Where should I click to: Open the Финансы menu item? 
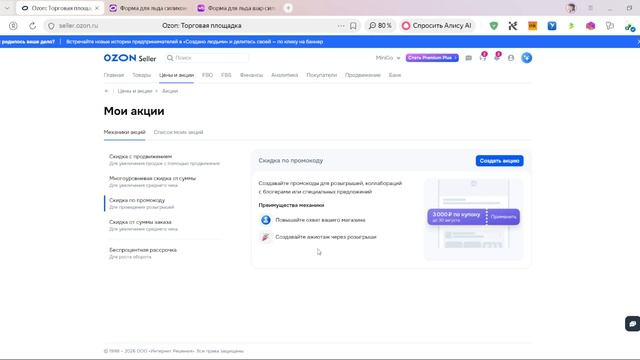(x=251, y=75)
